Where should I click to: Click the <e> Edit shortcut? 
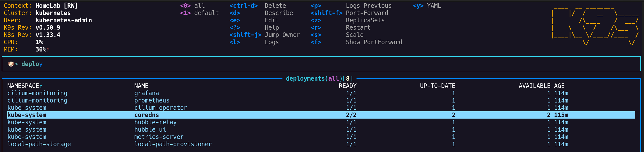254,20
